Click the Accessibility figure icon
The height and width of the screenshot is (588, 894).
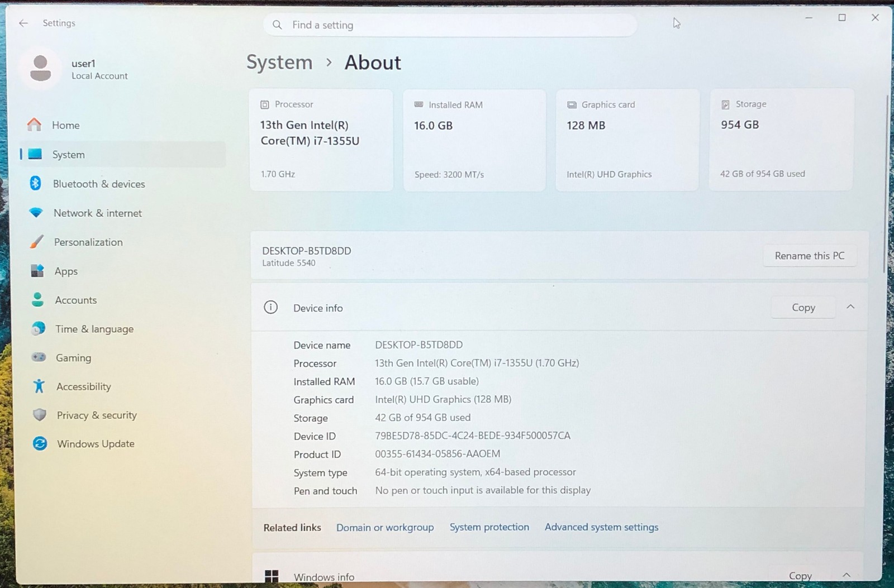39,386
